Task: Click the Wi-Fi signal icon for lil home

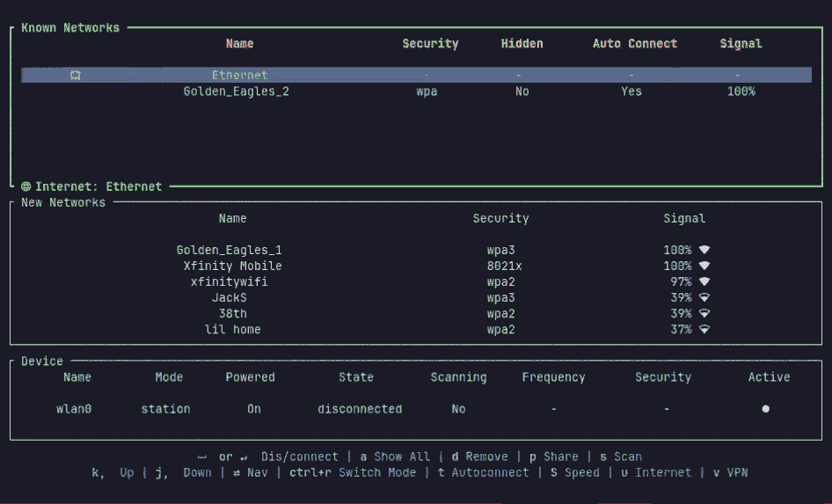Action: pyautogui.click(x=704, y=330)
